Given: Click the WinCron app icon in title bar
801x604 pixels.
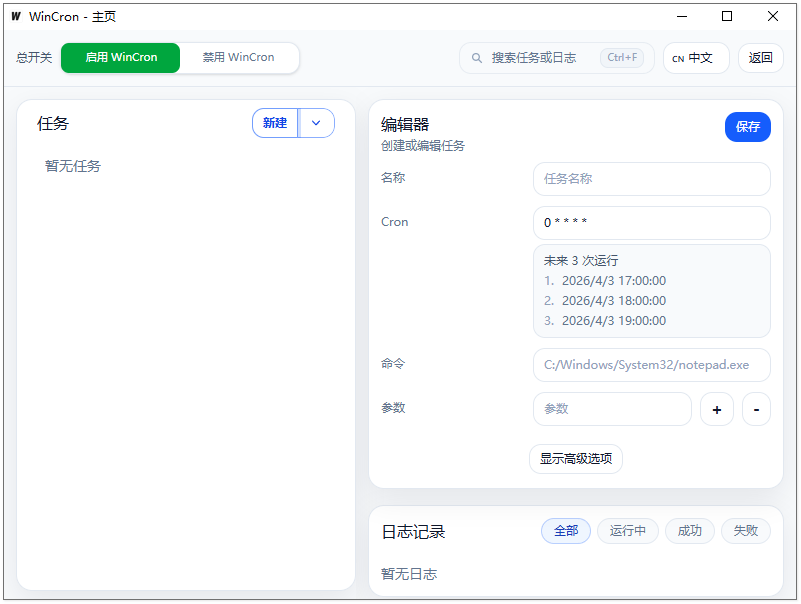Looking at the screenshot, I should tap(14, 16).
